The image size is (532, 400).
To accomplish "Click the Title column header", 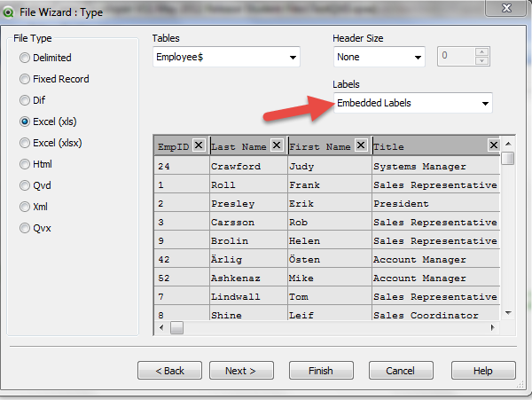I will click(x=436, y=146).
